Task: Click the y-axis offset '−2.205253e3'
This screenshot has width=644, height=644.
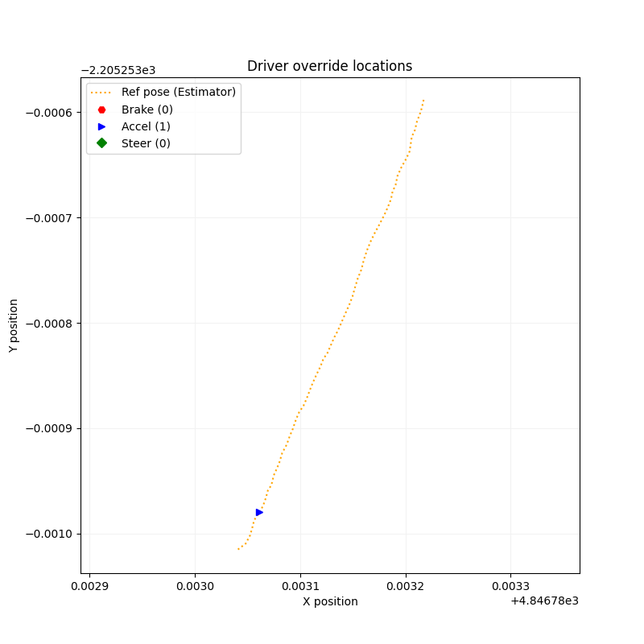Action: (x=118, y=71)
